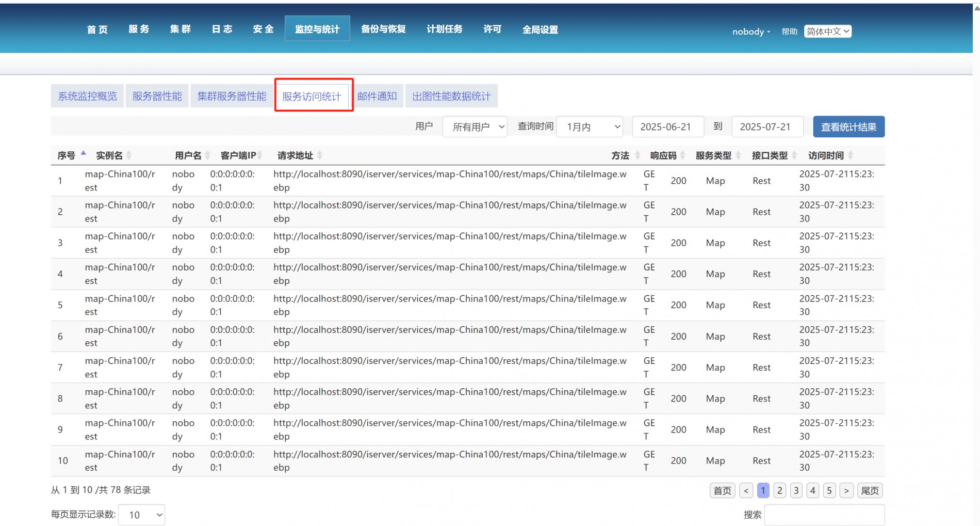Open the 计划任务 menu
This screenshot has height=526, width=980.
[445, 29]
